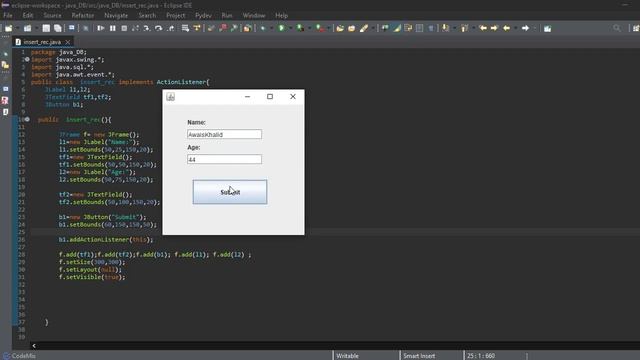This screenshot has width=640, height=360.
Task: Click the yellow Back navigation arrow
Action: click(x=507, y=28)
